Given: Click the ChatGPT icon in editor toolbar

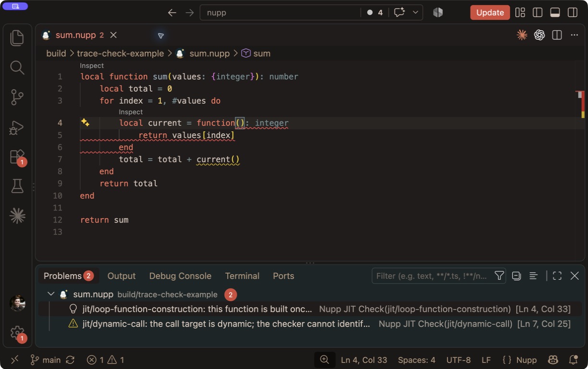Looking at the screenshot, I should pos(539,35).
